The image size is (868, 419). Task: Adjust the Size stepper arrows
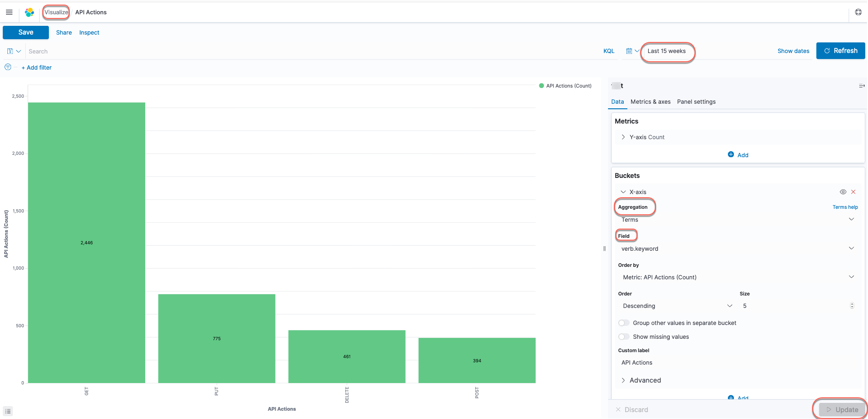point(852,306)
